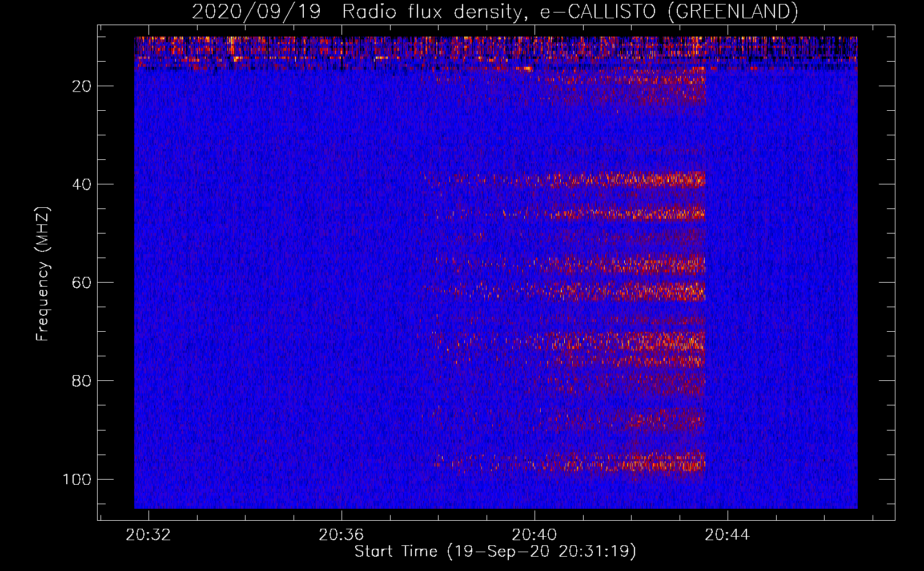This screenshot has height=571, width=924.
Task: Click the 20:36 time tick label
Action: click(342, 535)
